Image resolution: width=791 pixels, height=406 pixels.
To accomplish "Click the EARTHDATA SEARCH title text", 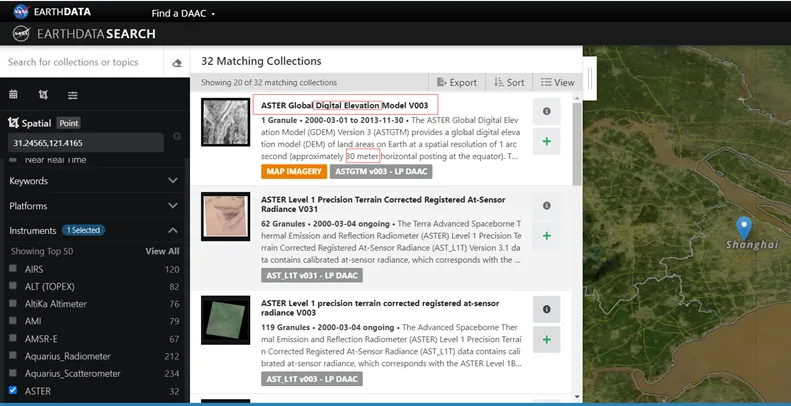I will (96, 34).
